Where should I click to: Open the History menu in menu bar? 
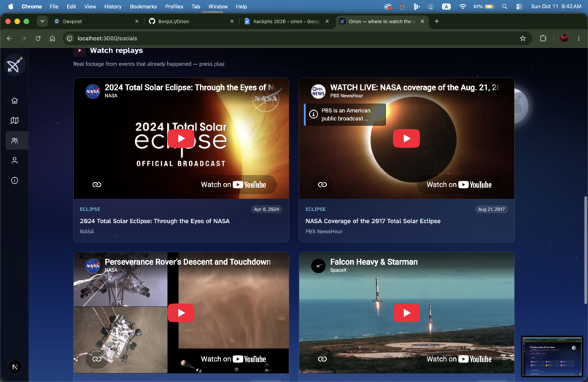point(113,7)
